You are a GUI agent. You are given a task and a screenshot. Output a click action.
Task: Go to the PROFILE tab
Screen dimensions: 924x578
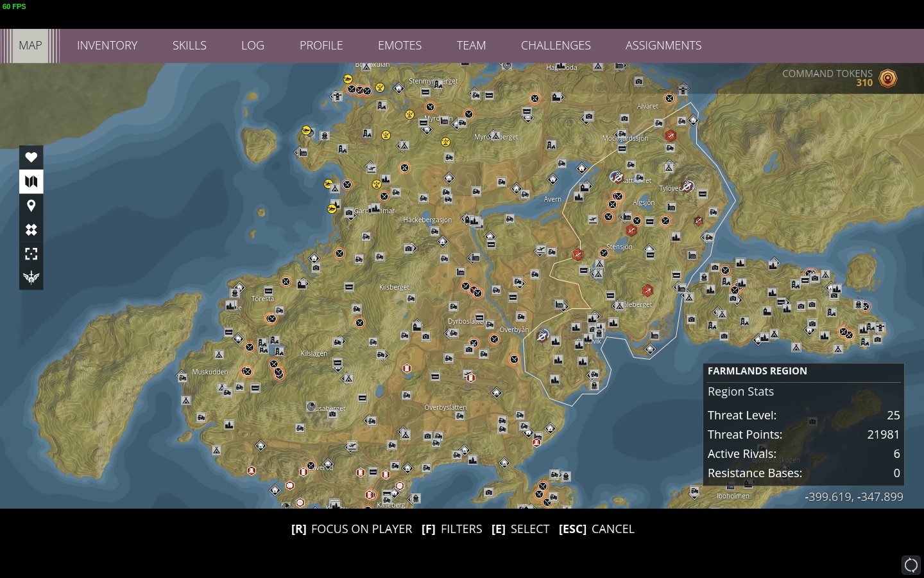(321, 46)
